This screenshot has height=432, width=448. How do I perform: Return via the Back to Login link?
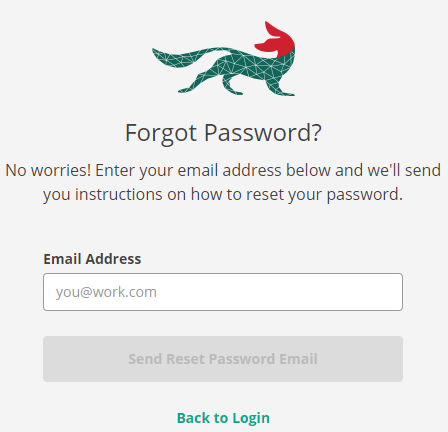coord(223,418)
